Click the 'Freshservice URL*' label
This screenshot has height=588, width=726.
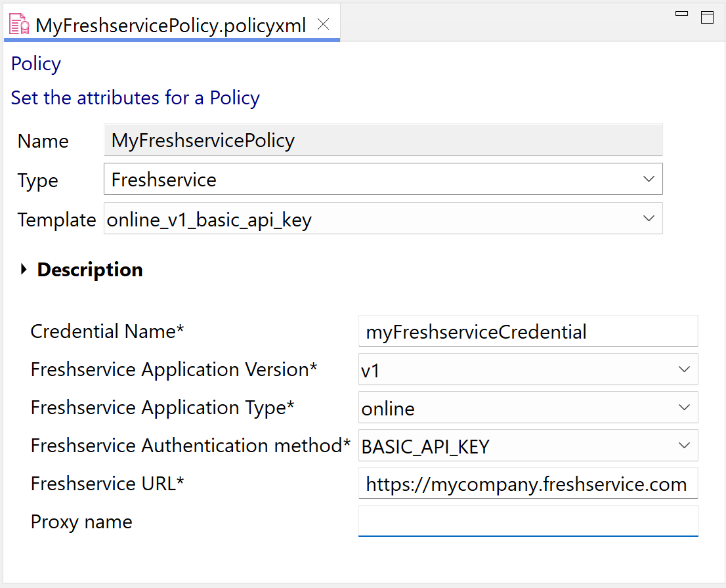tap(107, 484)
